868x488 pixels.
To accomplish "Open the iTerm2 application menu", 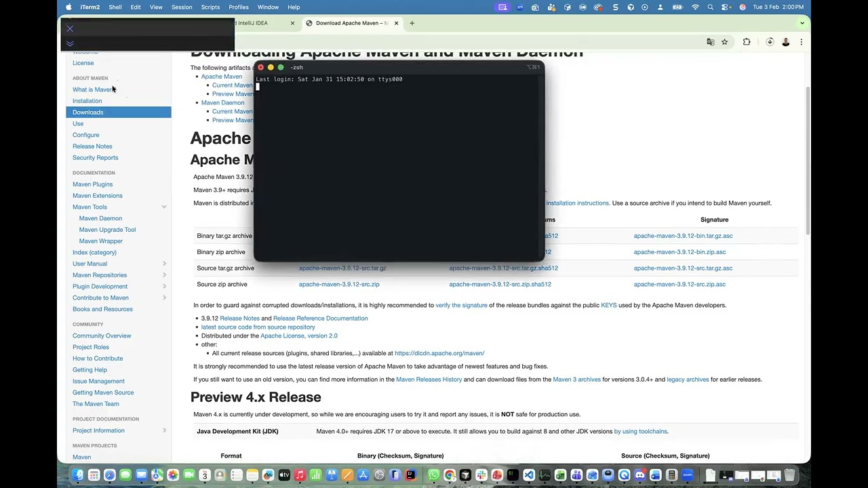I will pyautogui.click(x=90, y=7).
